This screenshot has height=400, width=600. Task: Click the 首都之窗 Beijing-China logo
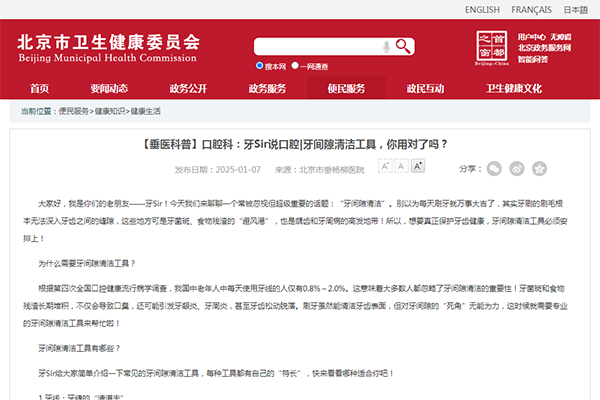pos(493,47)
